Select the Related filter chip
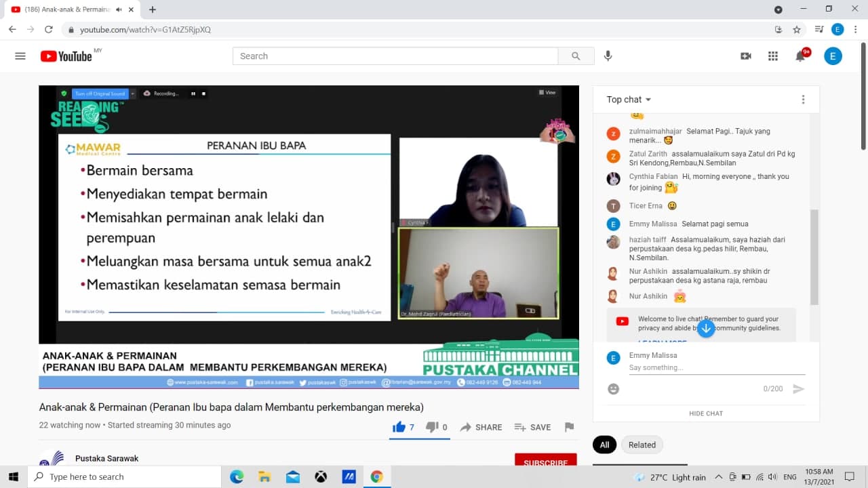Image resolution: width=868 pixels, height=488 pixels. click(x=642, y=445)
